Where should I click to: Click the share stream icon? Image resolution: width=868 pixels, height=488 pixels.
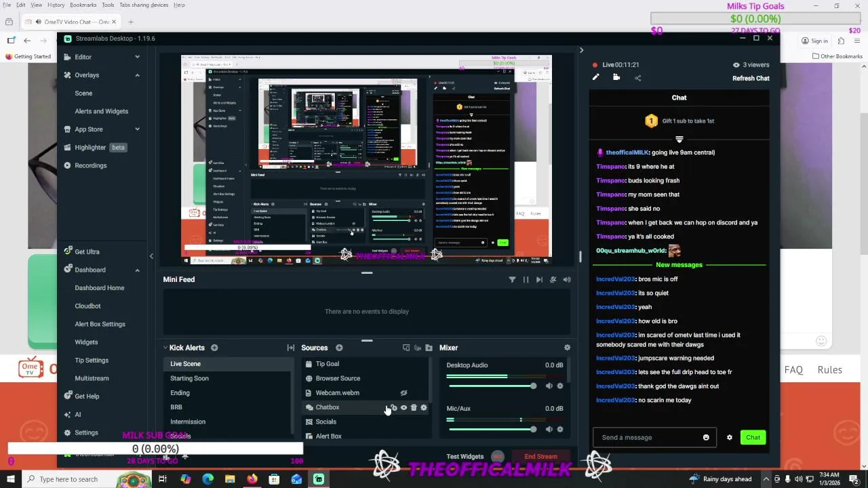click(x=637, y=78)
